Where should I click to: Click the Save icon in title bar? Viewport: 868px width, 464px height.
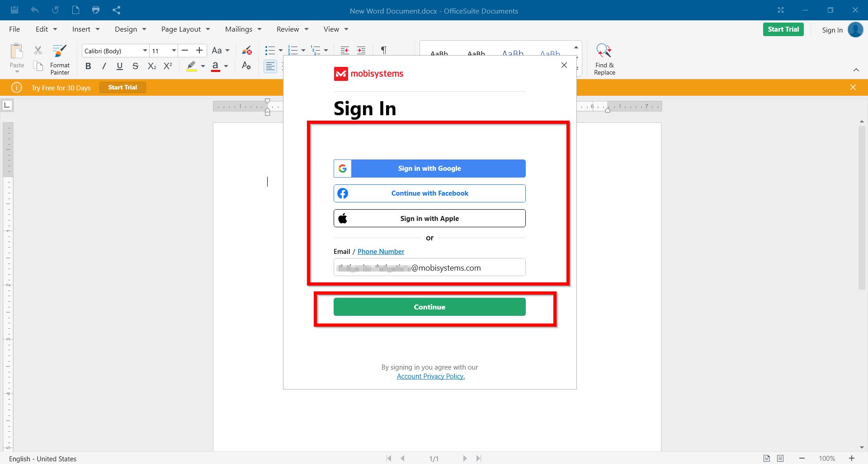click(x=14, y=10)
